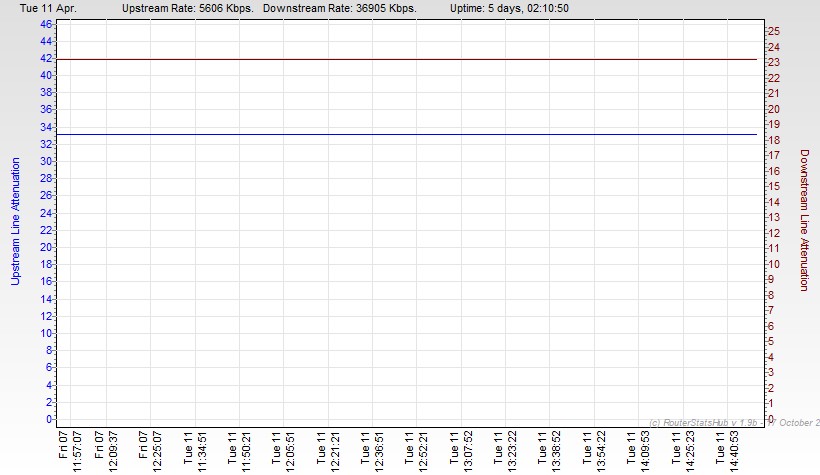Screen dimensions: 820x475
Task: Click the 46 tick on left axis
Action: point(46,24)
